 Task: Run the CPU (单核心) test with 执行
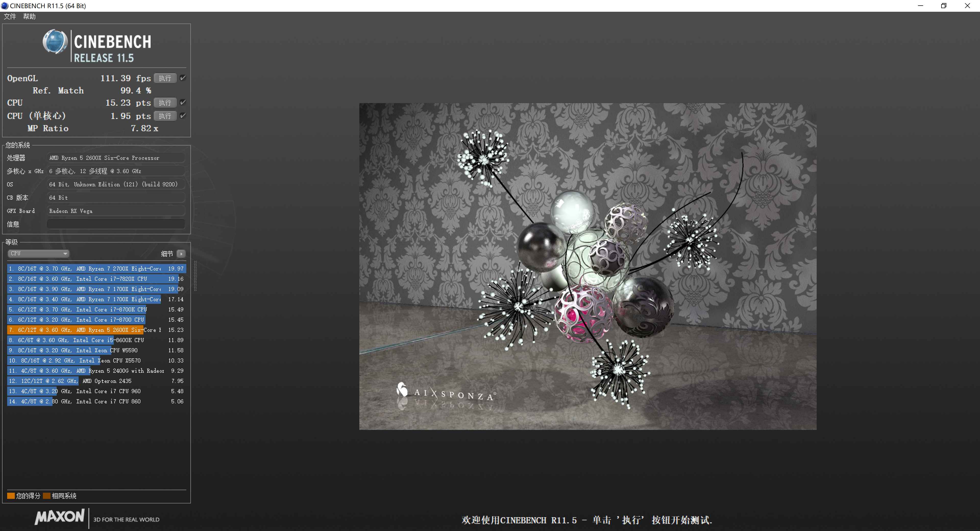pyautogui.click(x=165, y=116)
